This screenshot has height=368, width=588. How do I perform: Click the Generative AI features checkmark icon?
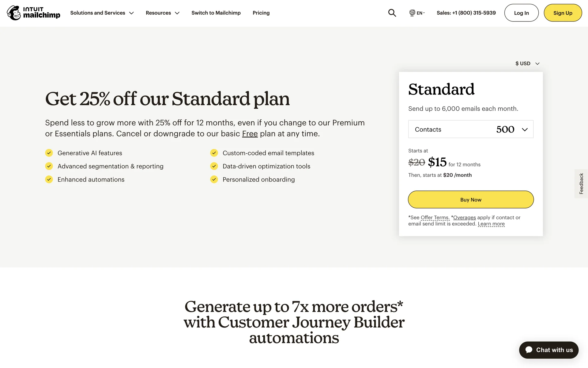tap(49, 153)
